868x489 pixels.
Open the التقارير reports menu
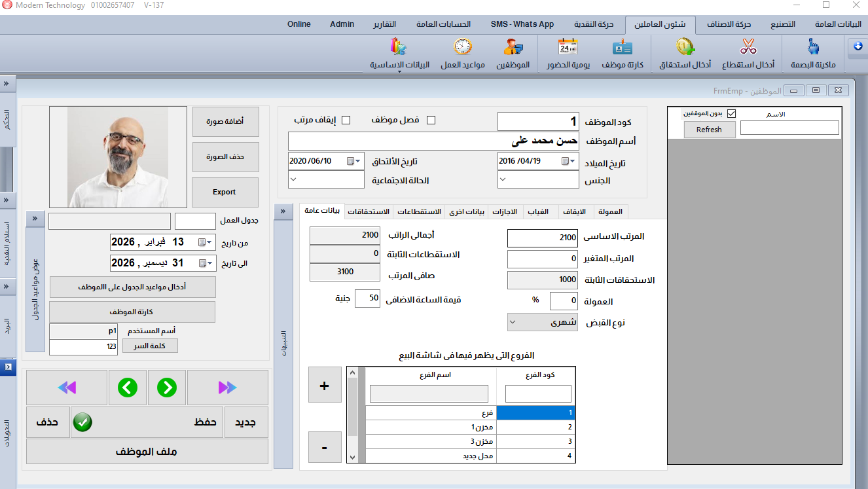coord(384,24)
